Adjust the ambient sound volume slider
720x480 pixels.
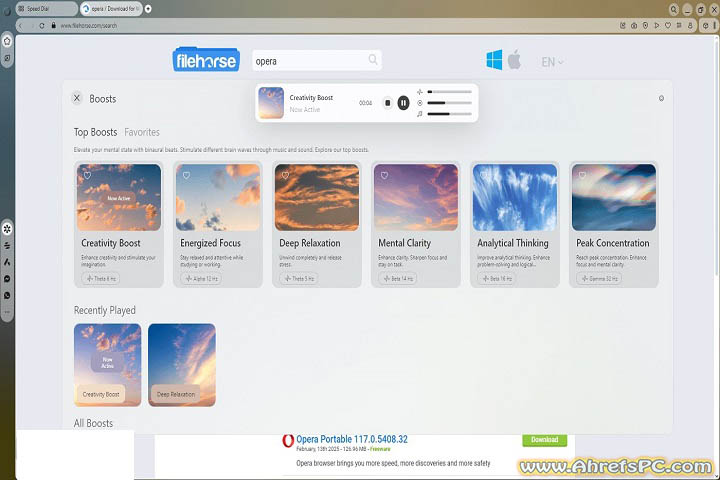coord(450,103)
